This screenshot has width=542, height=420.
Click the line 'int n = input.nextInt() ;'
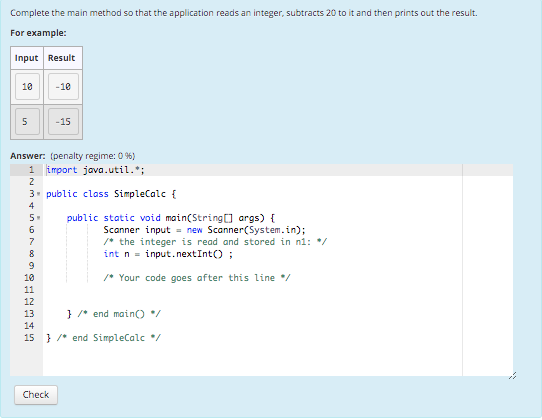[168, 254]
